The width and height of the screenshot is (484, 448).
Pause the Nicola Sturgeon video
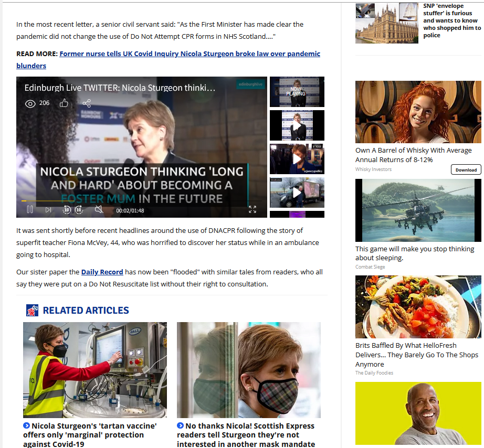30,210
